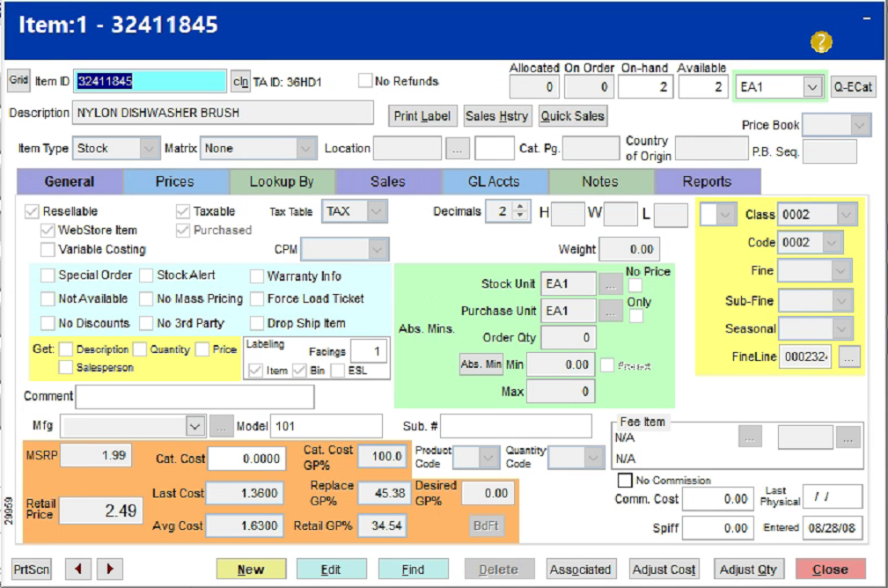This screenshot has width=888, height=588.
Task: Click the previous record left arrow
Action: click(x=78, y=569)
